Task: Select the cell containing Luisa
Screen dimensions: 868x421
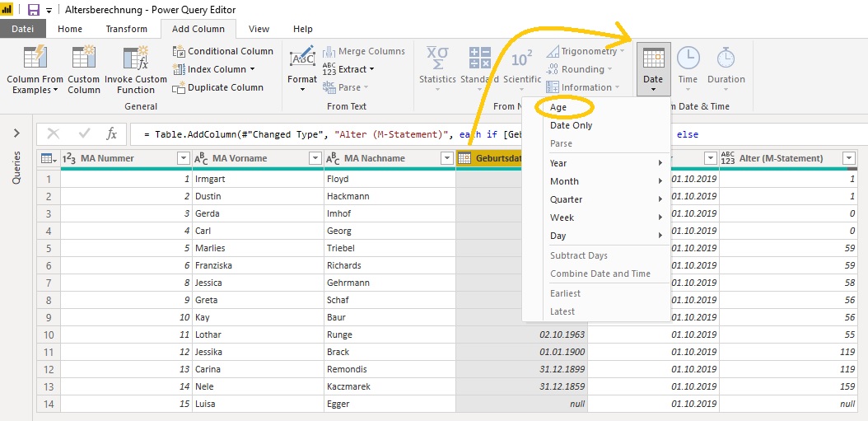Action: (259, 404)
